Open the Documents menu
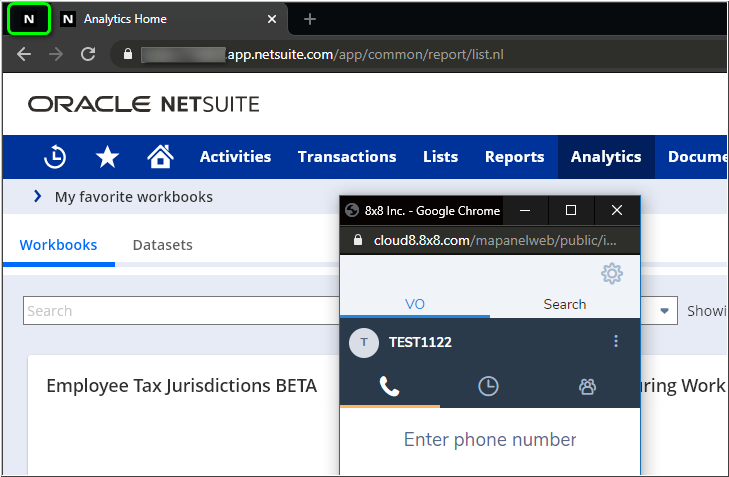Viewport: 729px width, 477px height. point(697,157)
